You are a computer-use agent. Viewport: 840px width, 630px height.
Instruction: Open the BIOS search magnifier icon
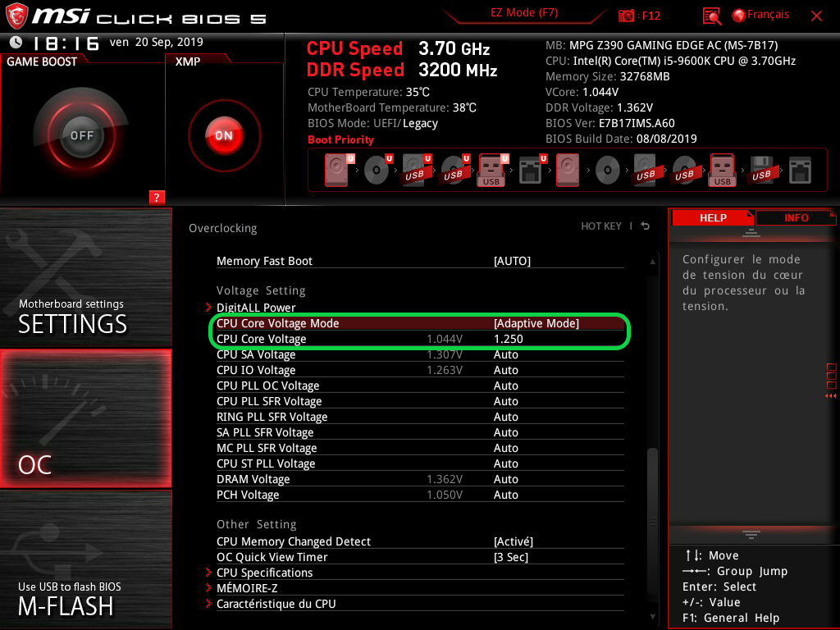[711, 16]
